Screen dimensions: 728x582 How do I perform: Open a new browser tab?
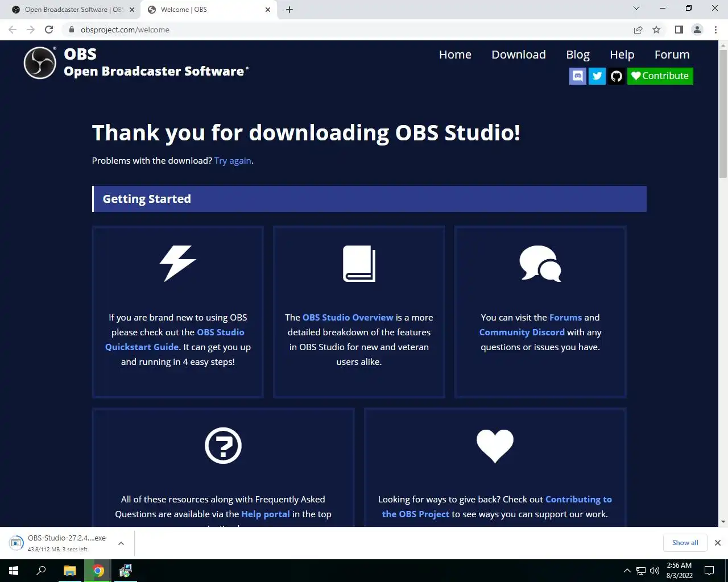(x=289, y=10)
